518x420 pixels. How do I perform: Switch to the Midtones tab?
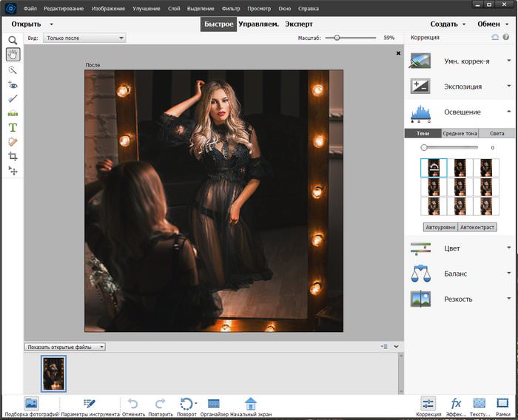(x=460, y=133)
